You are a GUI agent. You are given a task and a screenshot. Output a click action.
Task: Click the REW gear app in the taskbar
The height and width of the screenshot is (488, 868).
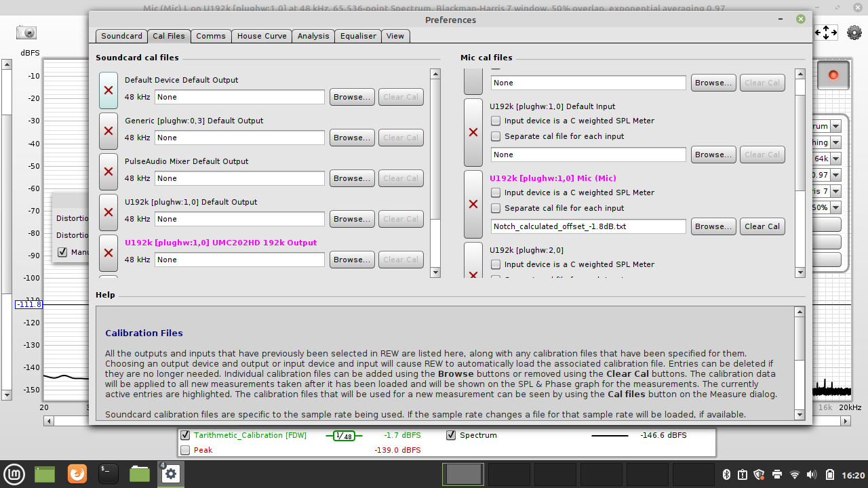(x=171, y=473)
